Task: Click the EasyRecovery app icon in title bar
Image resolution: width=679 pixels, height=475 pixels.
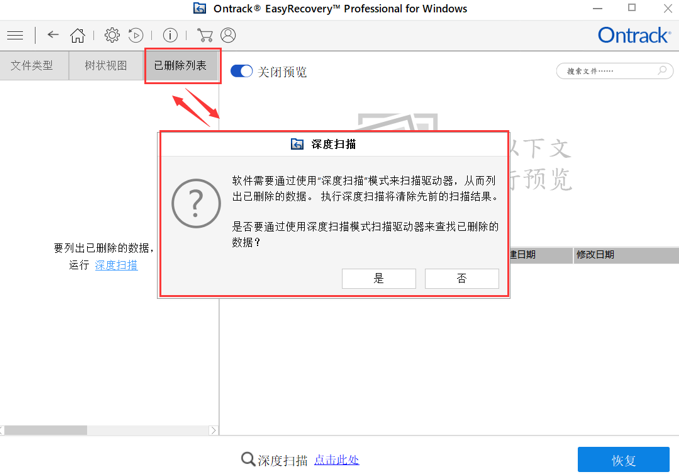Action: click(x=200, y=8)
